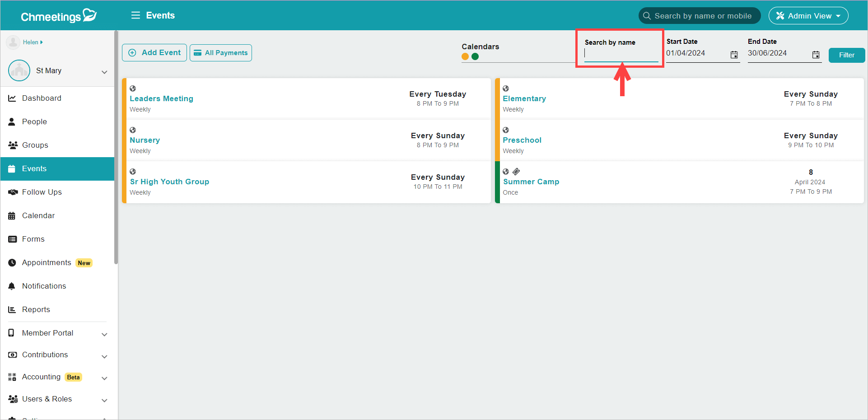Click Helen's profile avatar icon

(13, 42)
